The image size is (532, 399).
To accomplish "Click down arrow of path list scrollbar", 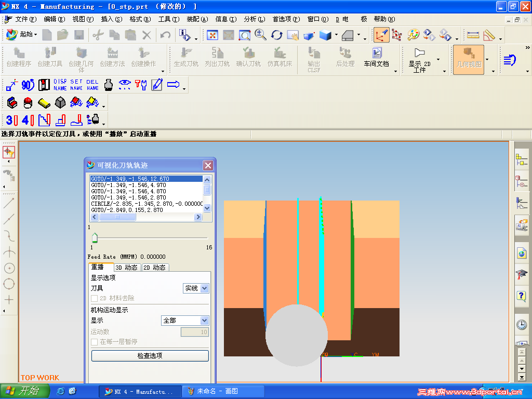I will (207, 208).
